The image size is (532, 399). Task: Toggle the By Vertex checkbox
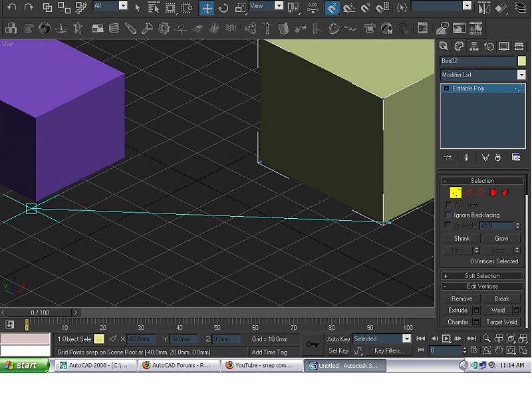448,205
